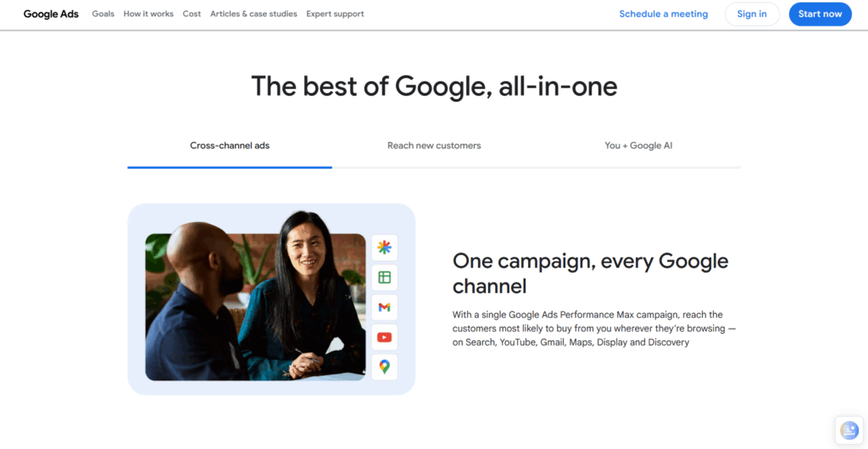868x449 pixels.
Task: Click the Start now button
Action: click(820, 14)
